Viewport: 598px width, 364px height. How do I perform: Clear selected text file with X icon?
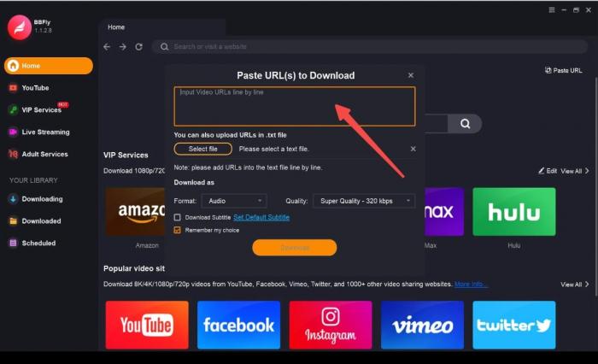click(x=413, y=149)
